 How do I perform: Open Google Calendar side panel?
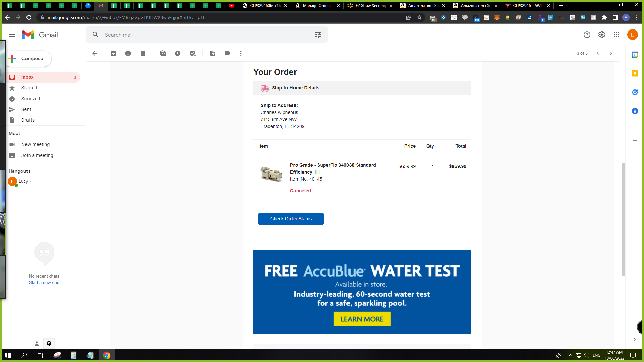click(x=635, y=55)
